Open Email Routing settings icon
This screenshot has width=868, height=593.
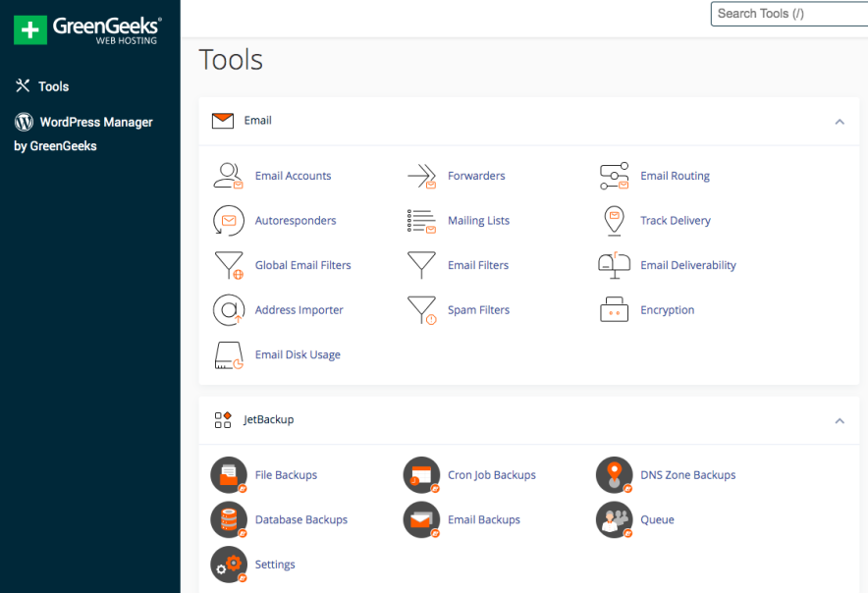[x=614, y=176]
